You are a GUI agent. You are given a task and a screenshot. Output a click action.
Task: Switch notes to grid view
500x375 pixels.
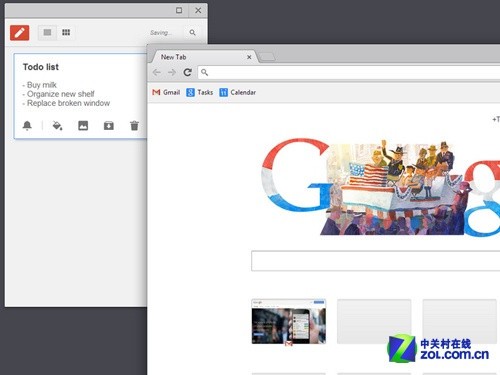[66, 32]
